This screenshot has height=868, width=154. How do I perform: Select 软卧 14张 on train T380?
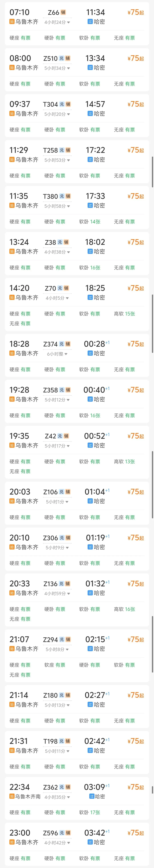(x=90, y=222)
